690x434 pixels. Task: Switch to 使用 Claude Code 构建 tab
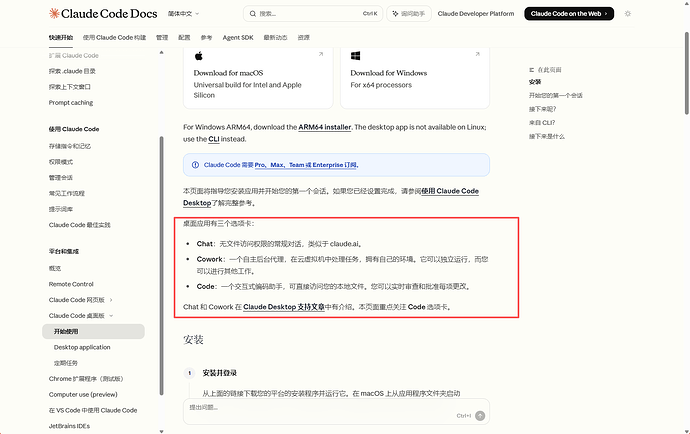[114, 37]
